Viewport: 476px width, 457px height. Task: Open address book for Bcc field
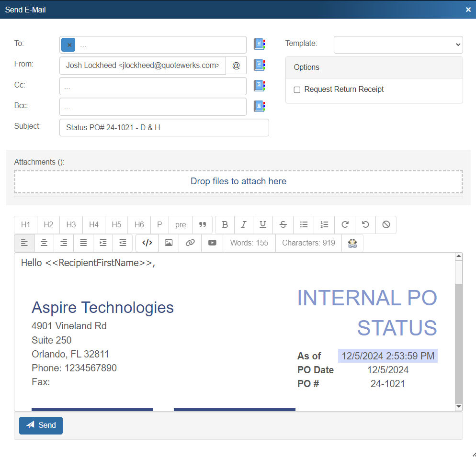pos(259,106)
